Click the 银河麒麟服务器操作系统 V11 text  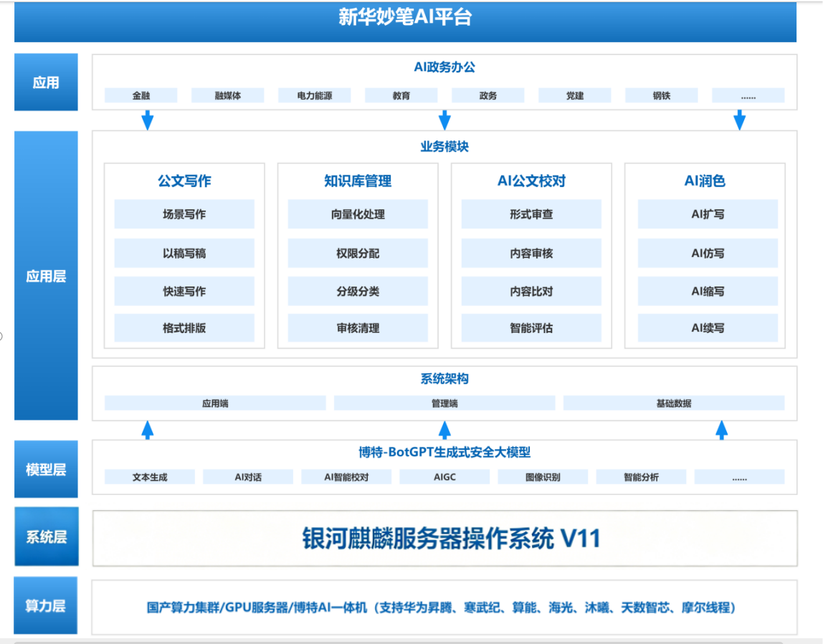pyautogui.click(x=451, y=539)
